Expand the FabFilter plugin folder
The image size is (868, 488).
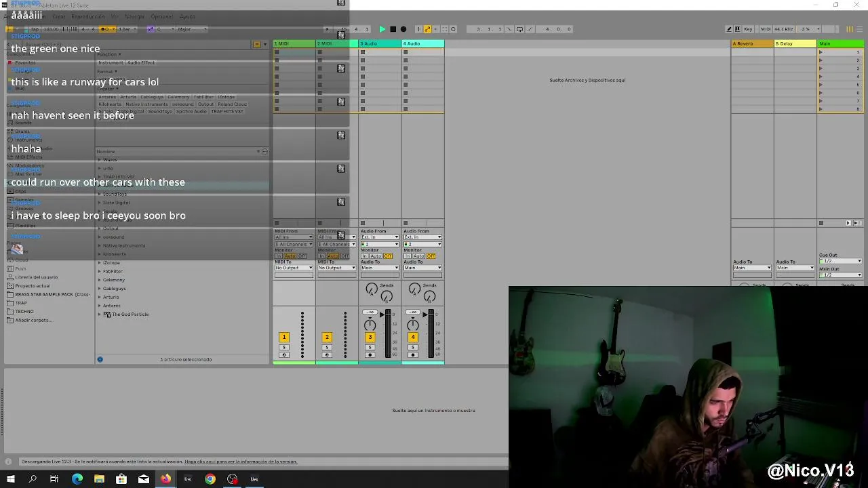point(100,271)
